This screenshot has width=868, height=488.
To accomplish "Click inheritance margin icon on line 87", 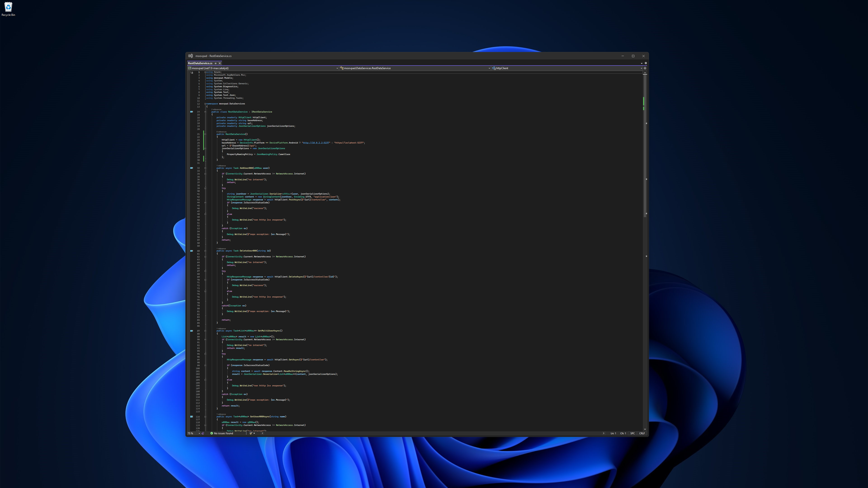I will [x=192, y=331].
